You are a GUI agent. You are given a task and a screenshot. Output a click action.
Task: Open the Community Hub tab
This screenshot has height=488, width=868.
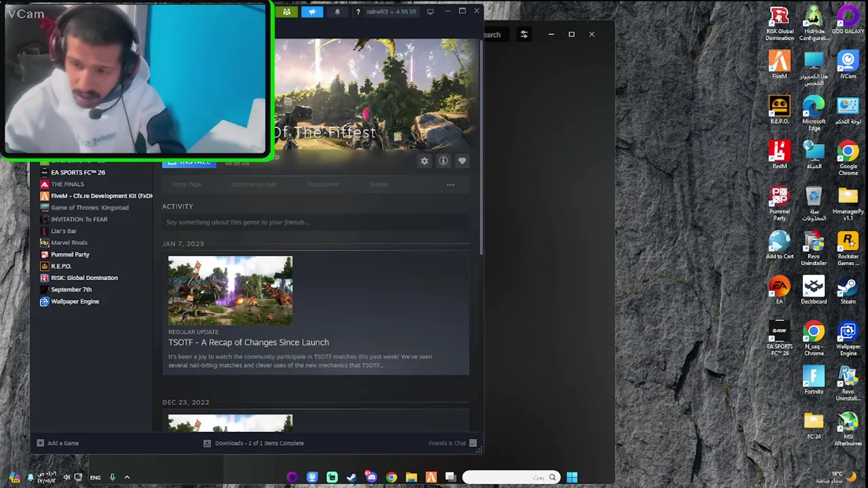[x=254, y=184]
